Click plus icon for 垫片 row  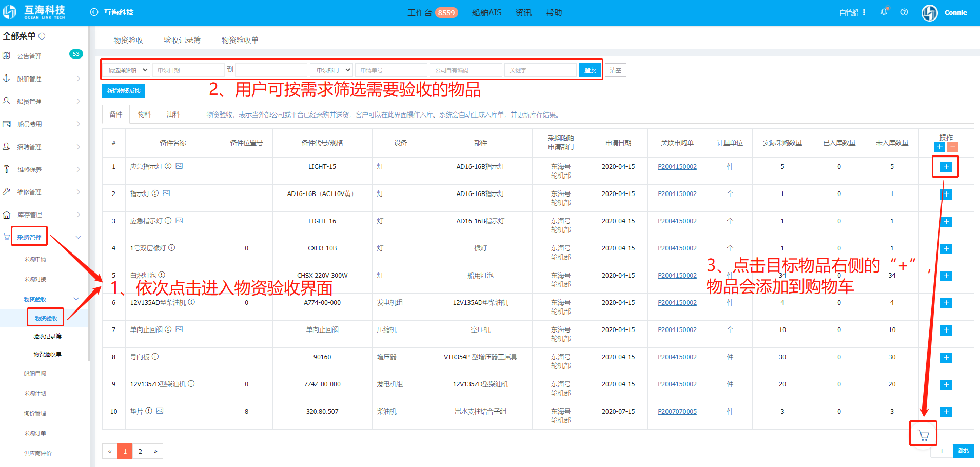click(946, 412)
